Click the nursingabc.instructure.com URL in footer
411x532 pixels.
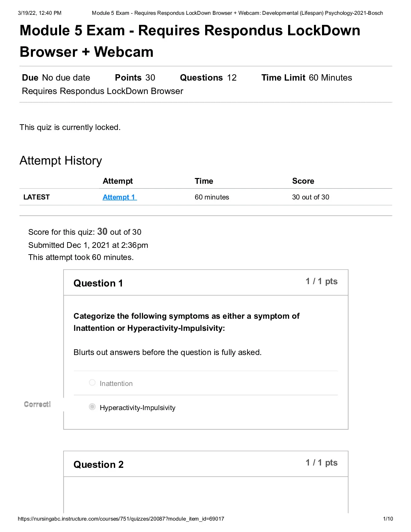(x=121, y=519)
